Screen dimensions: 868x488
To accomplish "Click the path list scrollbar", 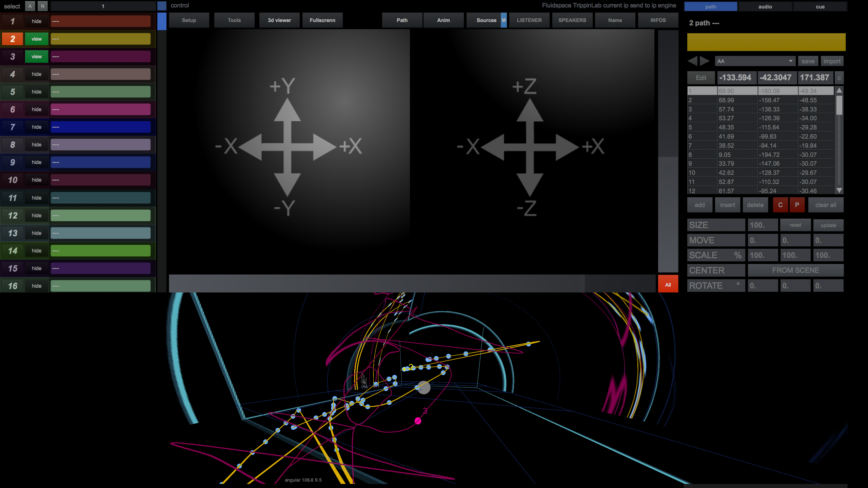I will point(839,140).
